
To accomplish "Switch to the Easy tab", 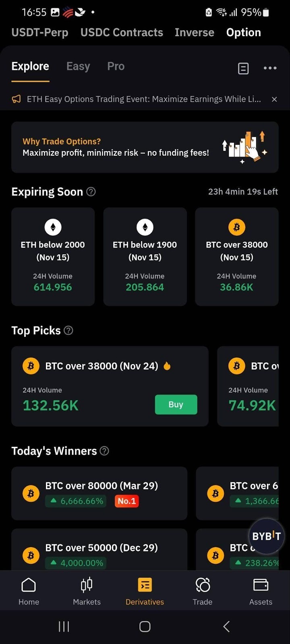I will 78,66.
